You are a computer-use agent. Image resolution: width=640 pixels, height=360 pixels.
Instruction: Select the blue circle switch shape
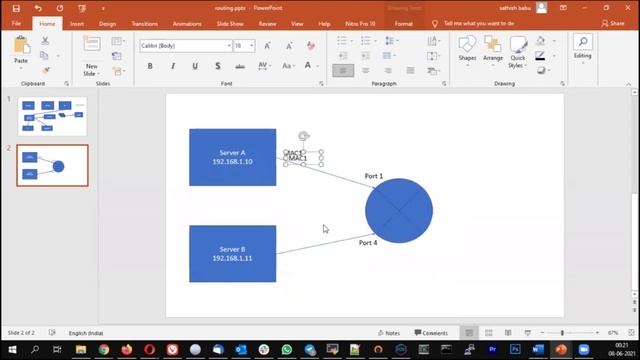(x=399, y=211)
